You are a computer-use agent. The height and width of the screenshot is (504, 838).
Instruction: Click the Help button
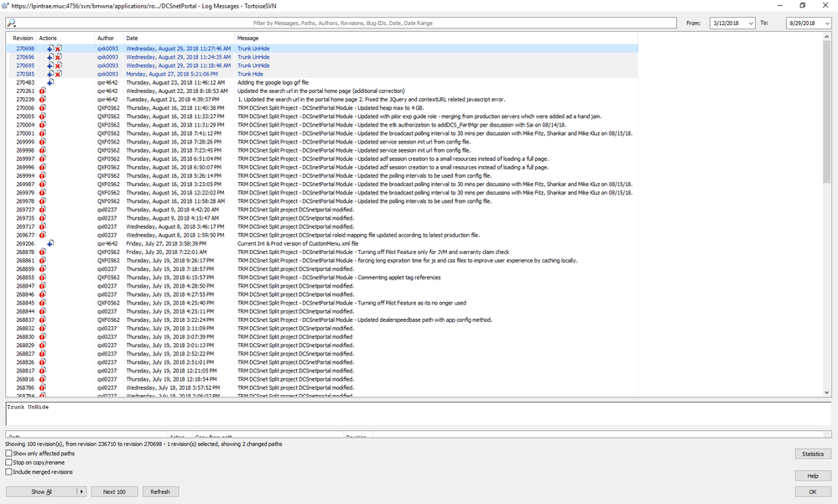point(813,475)
